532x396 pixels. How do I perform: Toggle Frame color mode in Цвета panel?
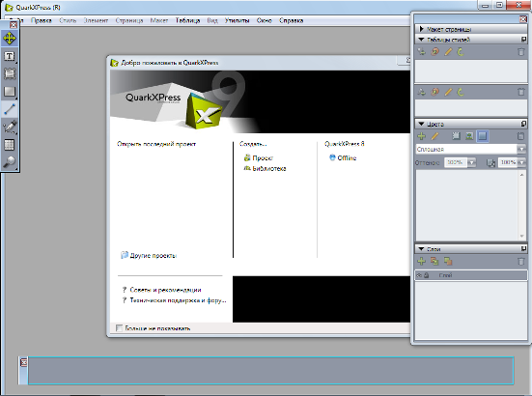click(456, 136)
